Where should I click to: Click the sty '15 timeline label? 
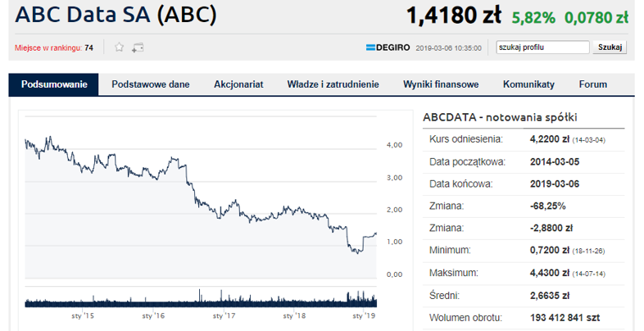83,315
